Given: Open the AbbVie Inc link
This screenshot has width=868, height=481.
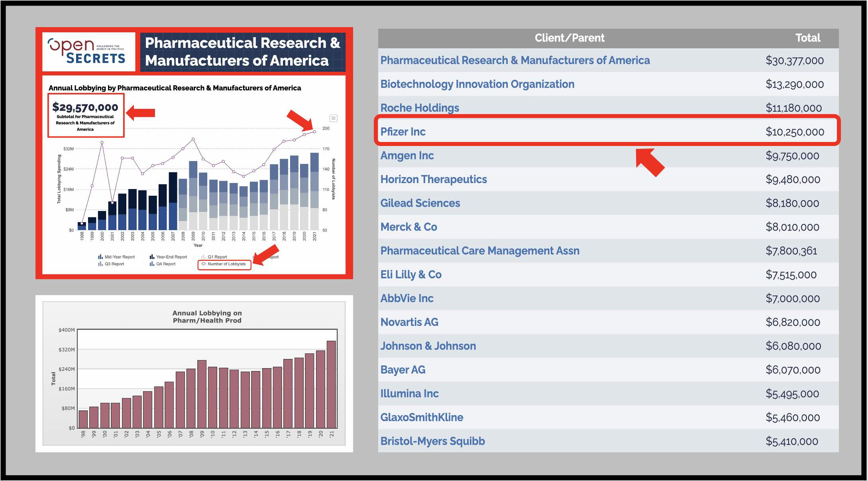Looking at the screenshot, I should click(407, 298).
